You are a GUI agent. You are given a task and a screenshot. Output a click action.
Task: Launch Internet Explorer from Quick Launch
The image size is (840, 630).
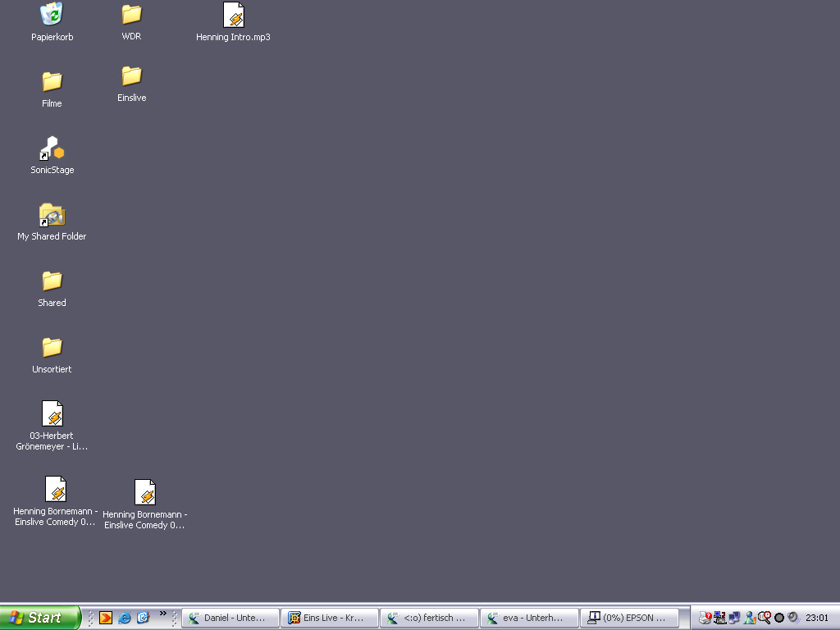[x=124, y=618]
